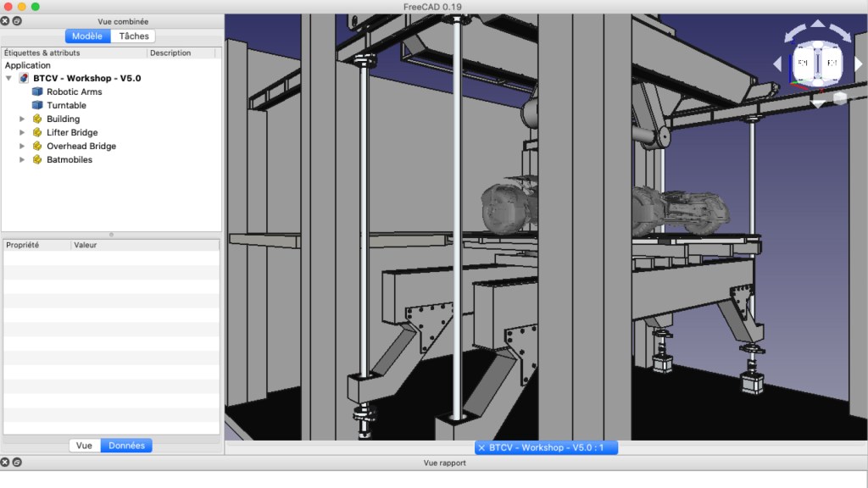Float the Vue rapport panel
The image size is (868, 488).
(17, 463)
